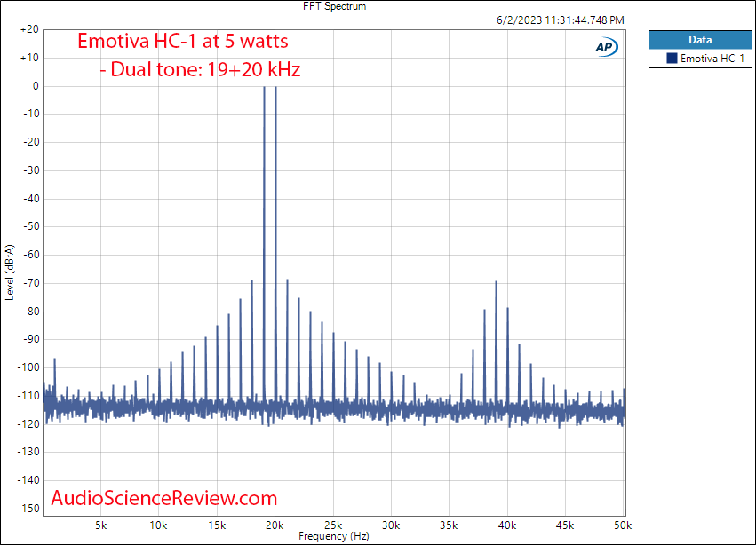Click the 5k frequency axis tick label
Screen dimensions: 756x545
(x=100, y=525)
